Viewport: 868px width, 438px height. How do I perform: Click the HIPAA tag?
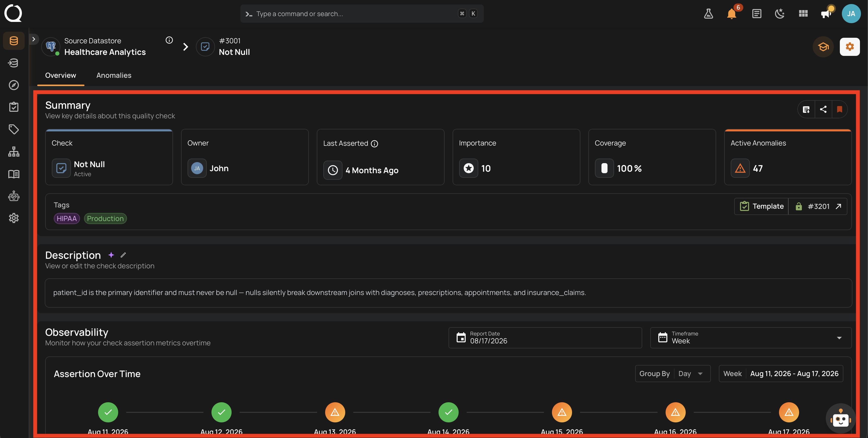pos(67,219)
